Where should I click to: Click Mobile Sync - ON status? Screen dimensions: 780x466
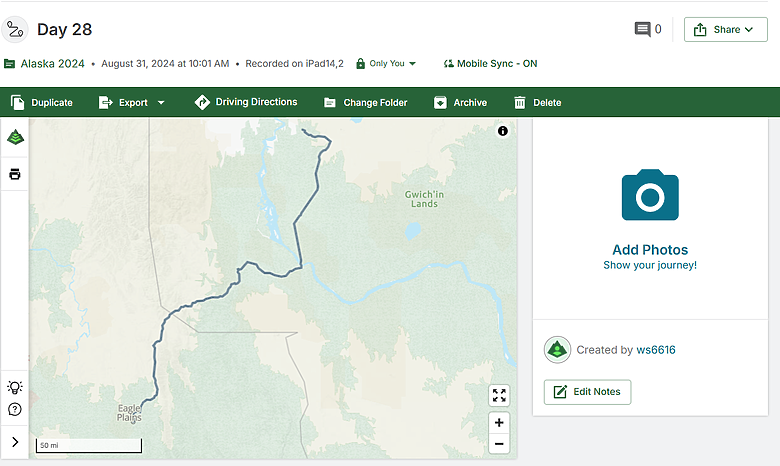490,64
